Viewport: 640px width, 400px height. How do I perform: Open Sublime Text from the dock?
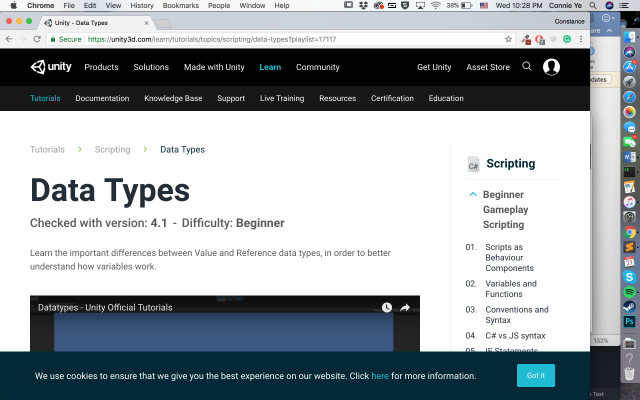(629, 247)
